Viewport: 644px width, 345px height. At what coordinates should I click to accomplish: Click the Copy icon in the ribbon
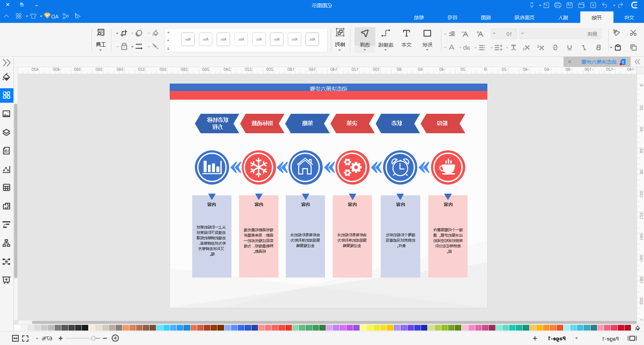point(633,48)
